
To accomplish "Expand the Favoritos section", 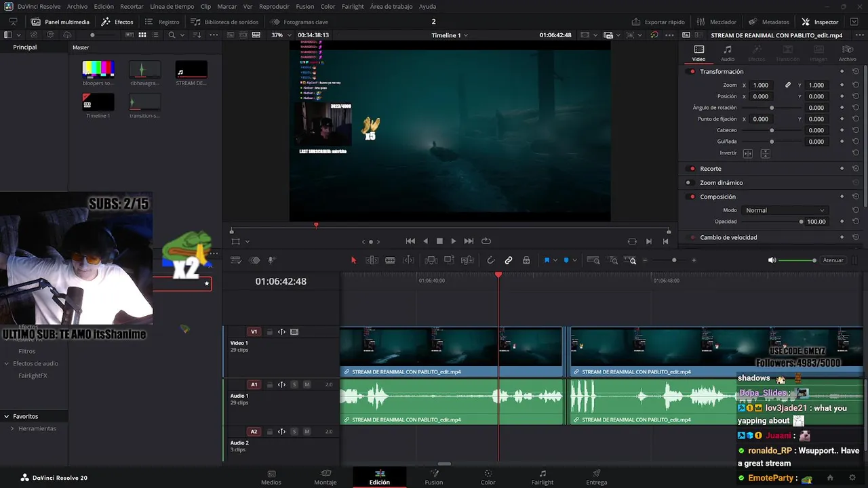I will click(6, 416).
